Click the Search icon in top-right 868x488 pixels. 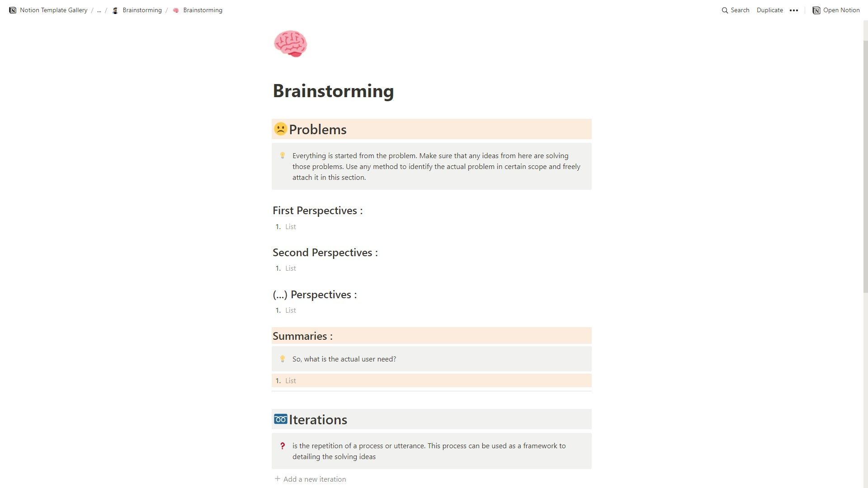click(725, 10)
